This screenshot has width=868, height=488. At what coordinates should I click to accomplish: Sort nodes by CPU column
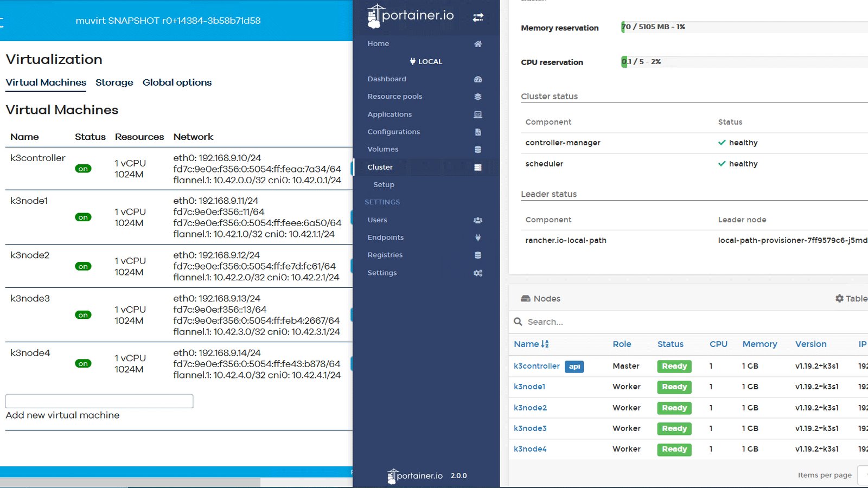tap(718, 344)
